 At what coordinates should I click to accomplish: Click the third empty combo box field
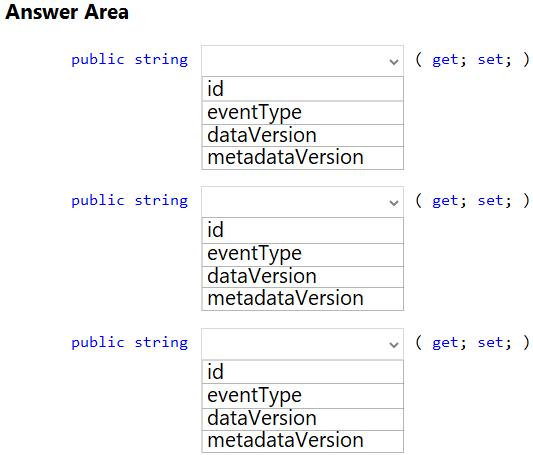[303, 344]
